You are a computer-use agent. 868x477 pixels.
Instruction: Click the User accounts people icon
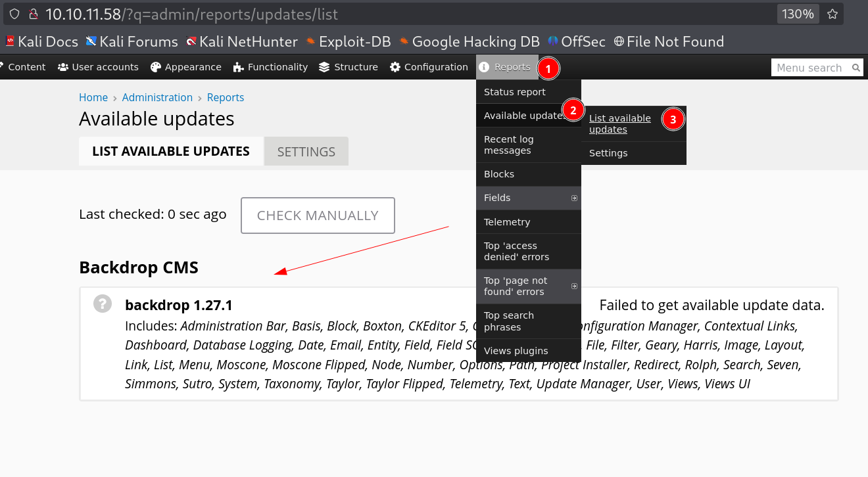[63, 67]
